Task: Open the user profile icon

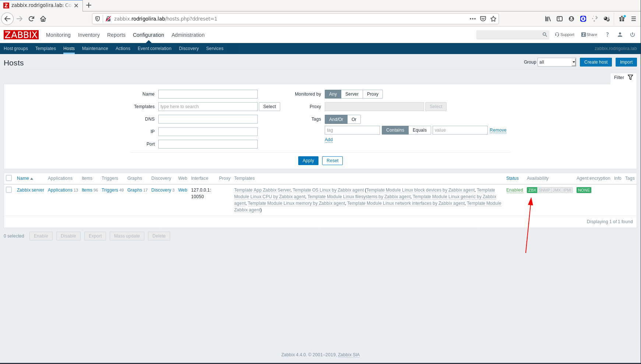Action: (620, 35)
